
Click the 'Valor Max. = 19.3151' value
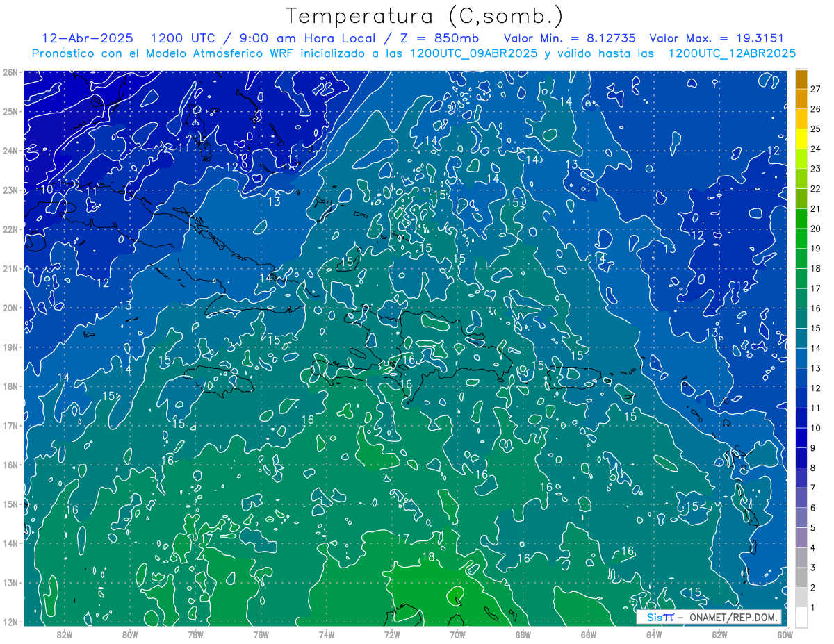point(716,38)
